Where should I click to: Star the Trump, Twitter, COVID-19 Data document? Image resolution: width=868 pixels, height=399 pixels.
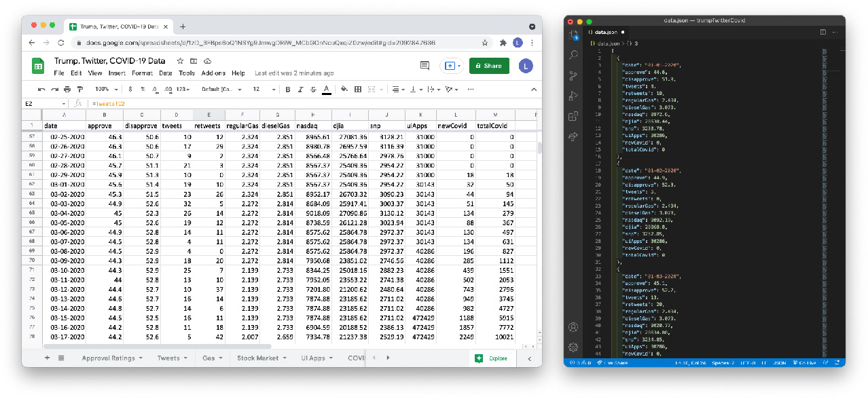click(x=181, y=60)
